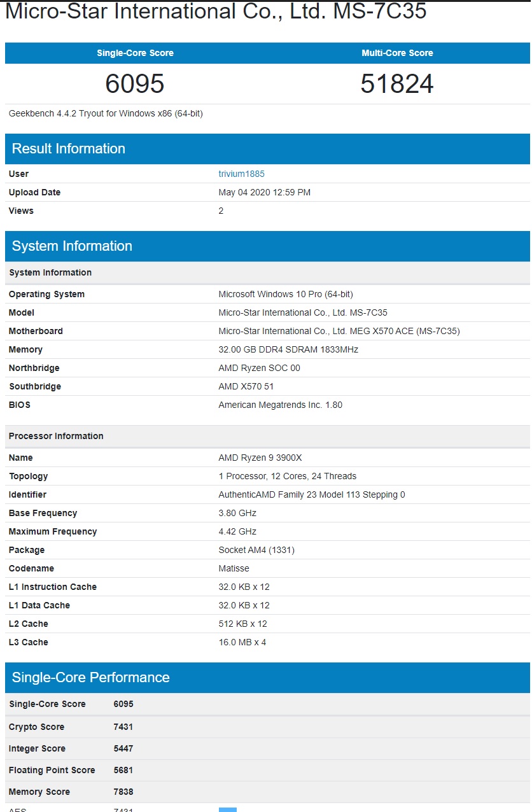Click the Matisse codename value

point(234,568)
